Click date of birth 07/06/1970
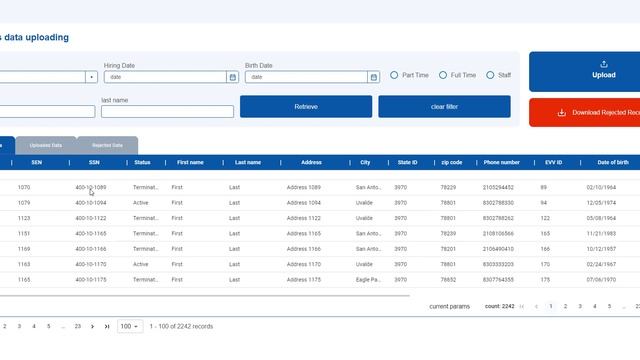Viewport: 640px width, 360px height. pos(601,280)
